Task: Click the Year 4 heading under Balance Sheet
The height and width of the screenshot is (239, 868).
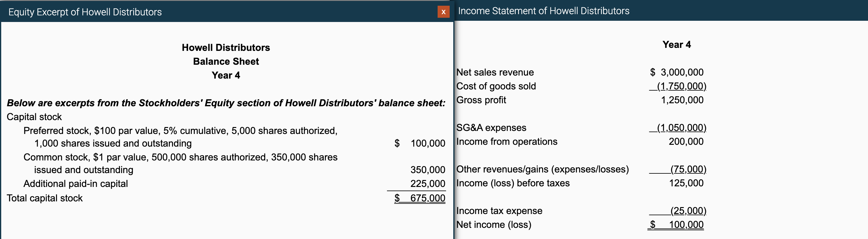Action: [226, 75]
